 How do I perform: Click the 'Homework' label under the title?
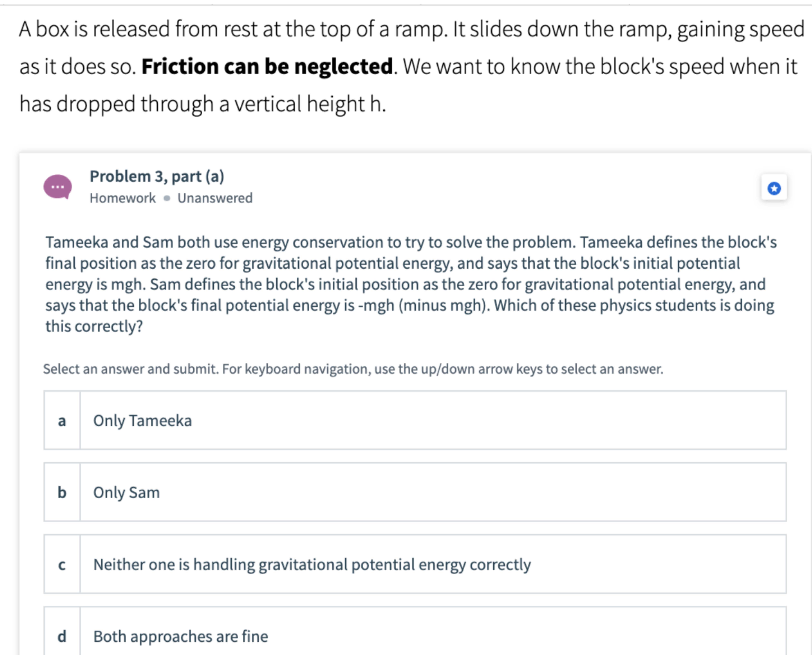(123, 198)
